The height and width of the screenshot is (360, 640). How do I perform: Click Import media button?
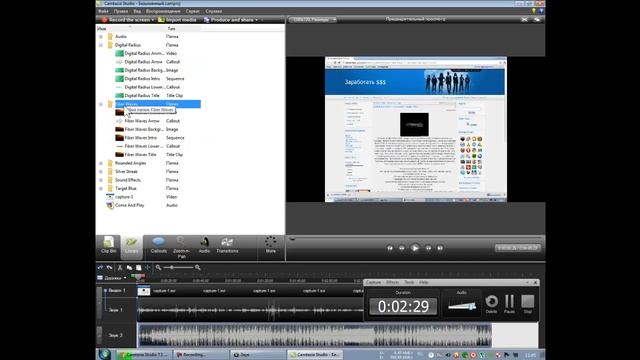[177, 20]
